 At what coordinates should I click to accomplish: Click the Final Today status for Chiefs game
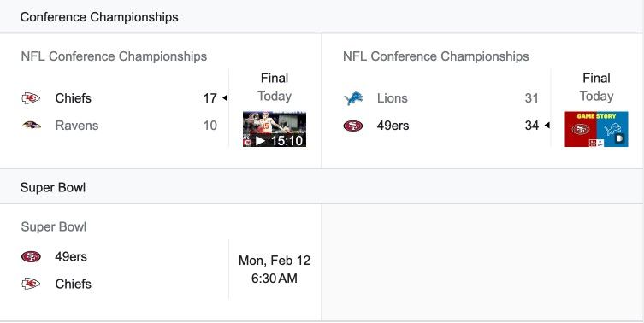coord(275,87)
